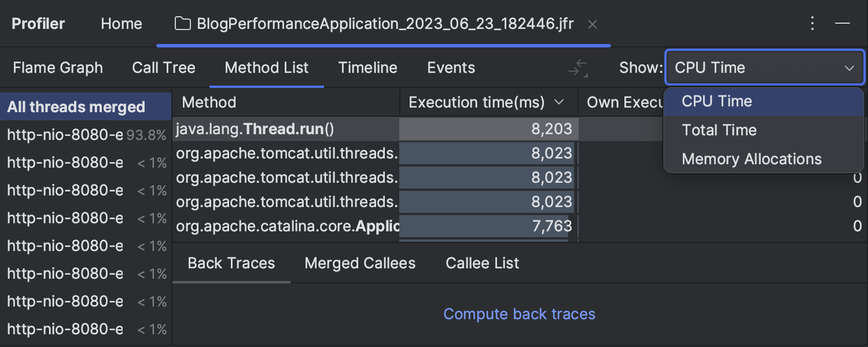Open the Merged Callees tab
Viewport: 868px width, 347px height.
360,263
